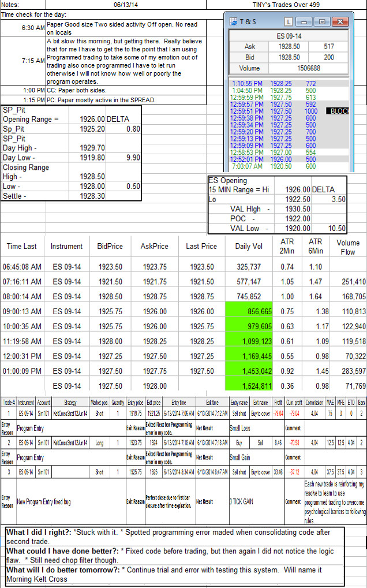
Task: Select the TINY's Trades Over 499 cell
Action: [x=286, y=5]
